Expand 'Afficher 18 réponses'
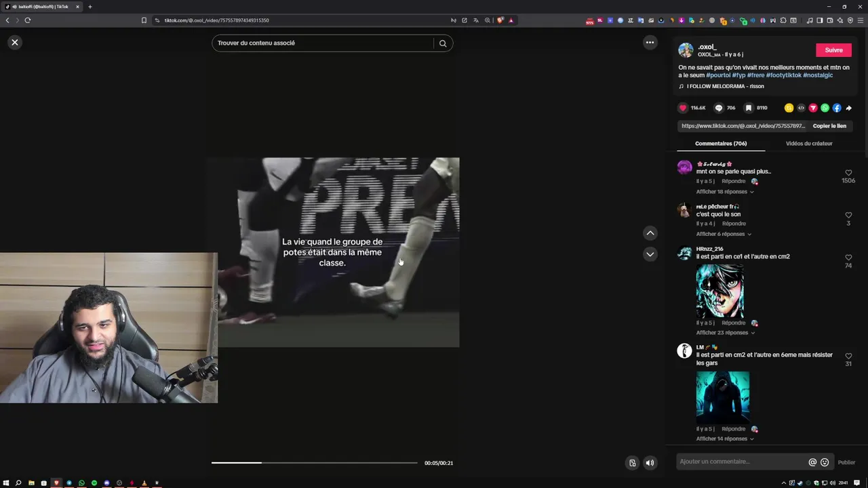Image resolution: width=868 pixels, height=488 pixels. click(725, 192)
